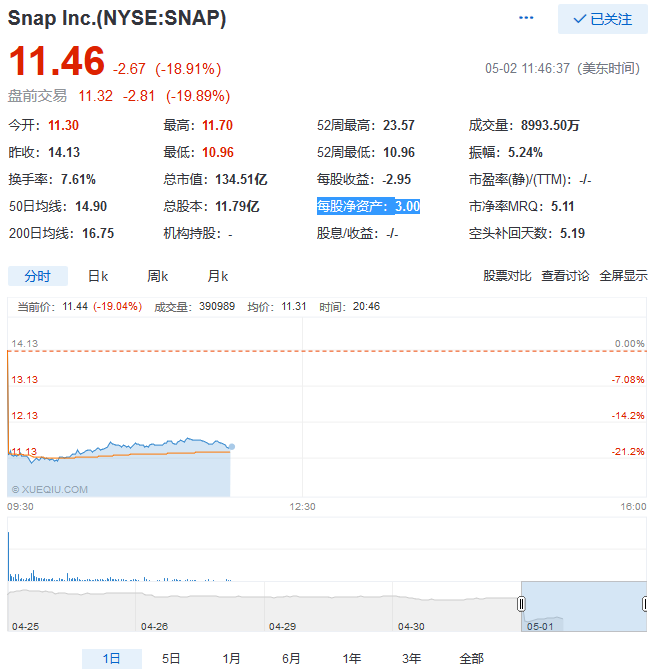Select the 1月 range tab
This screenshot has height=671, width=653.
click(232, 658)
